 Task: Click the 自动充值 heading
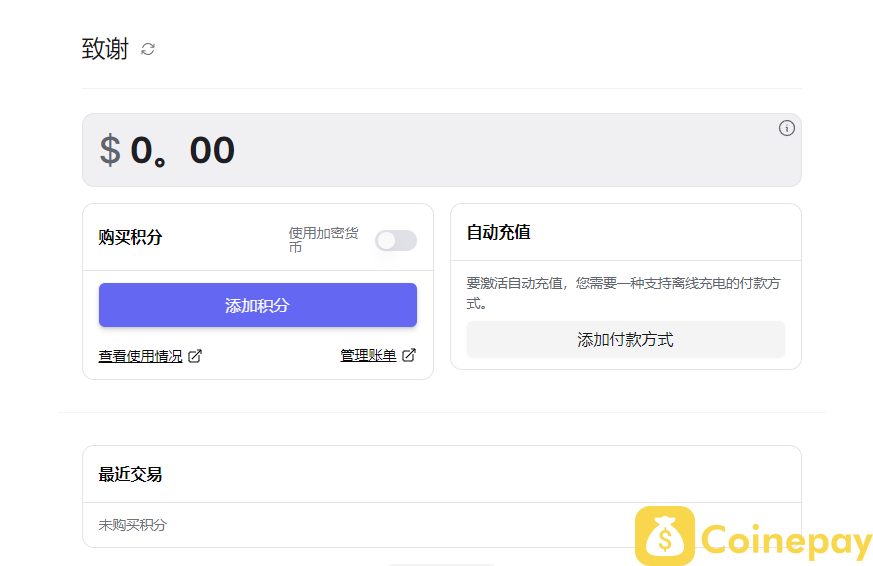[x=498, y=232]
